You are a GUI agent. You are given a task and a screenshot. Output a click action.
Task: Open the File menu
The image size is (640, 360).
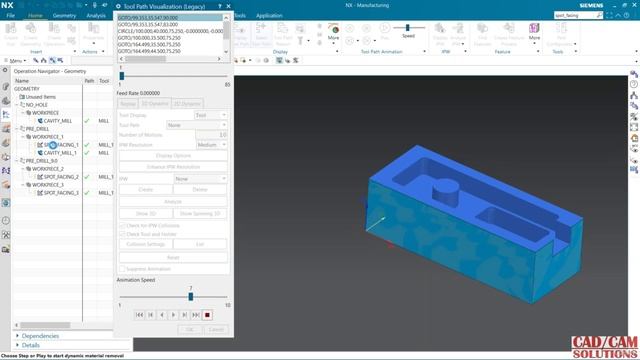tap(11, 16)
